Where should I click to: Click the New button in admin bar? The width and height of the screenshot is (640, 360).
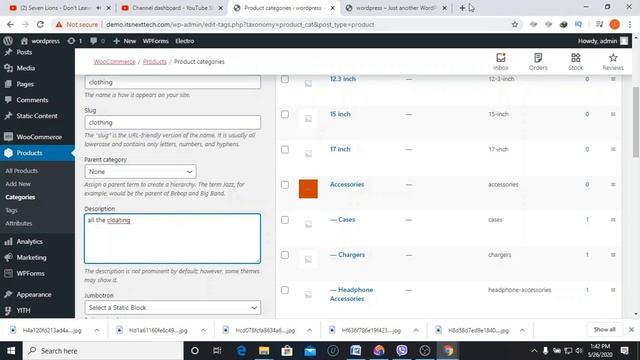coord(125,41)
